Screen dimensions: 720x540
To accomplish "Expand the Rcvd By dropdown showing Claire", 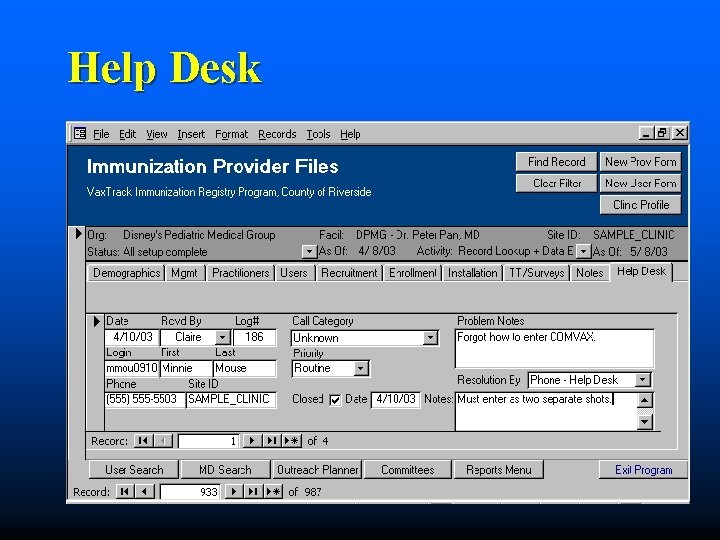I will pyautogui.click(x=222, y=338).
